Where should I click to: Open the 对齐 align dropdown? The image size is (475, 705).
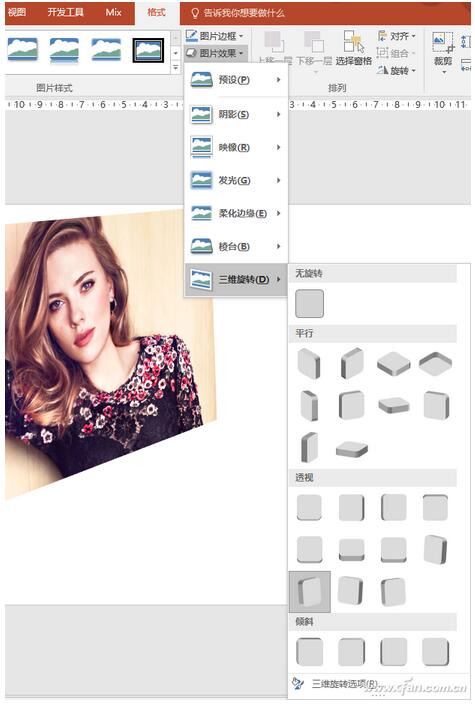[x=396, y=36]
